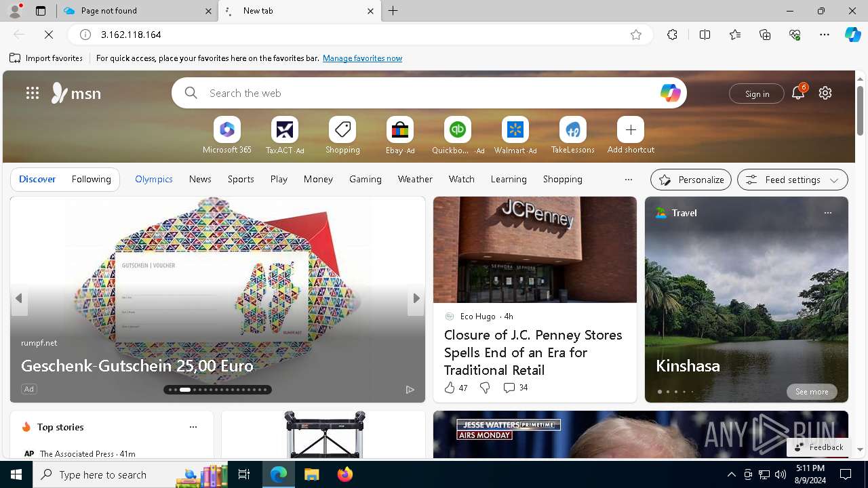Open Copilot icon in search box
Viewport: 868px width, 488px height.
pos(670,93)
